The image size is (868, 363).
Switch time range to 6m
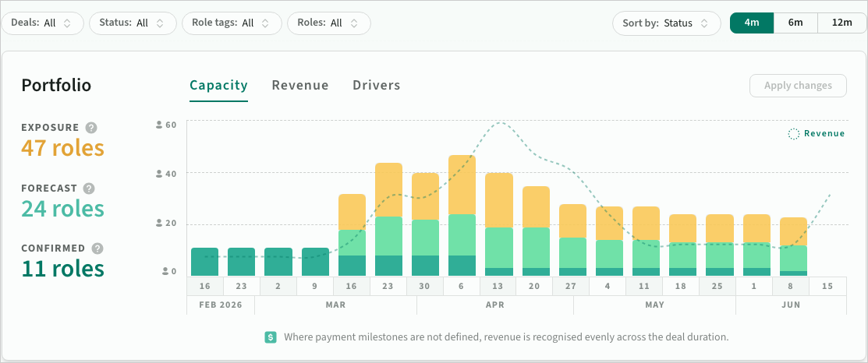click(x=795, y=23)
